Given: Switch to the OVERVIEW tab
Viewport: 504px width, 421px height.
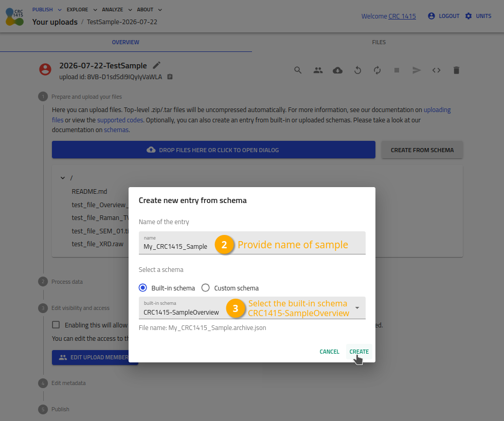Looking at the screenshot, I should click(125, 42).
